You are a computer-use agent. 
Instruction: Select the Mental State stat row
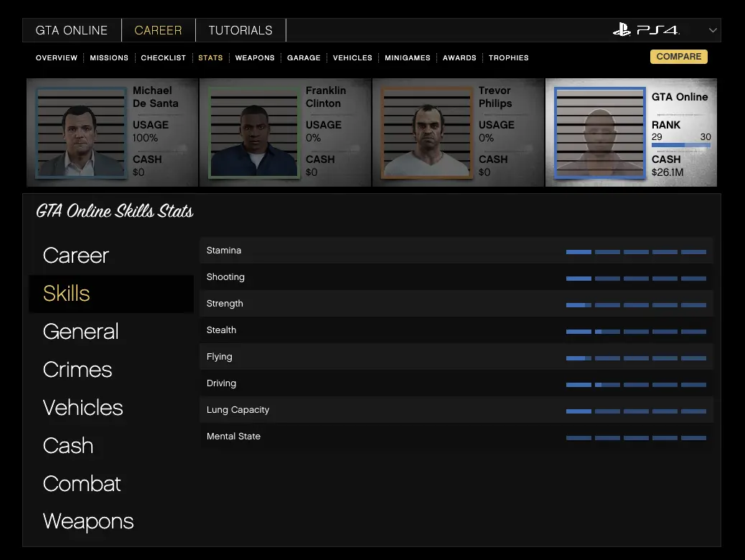(x=456, y=437)
